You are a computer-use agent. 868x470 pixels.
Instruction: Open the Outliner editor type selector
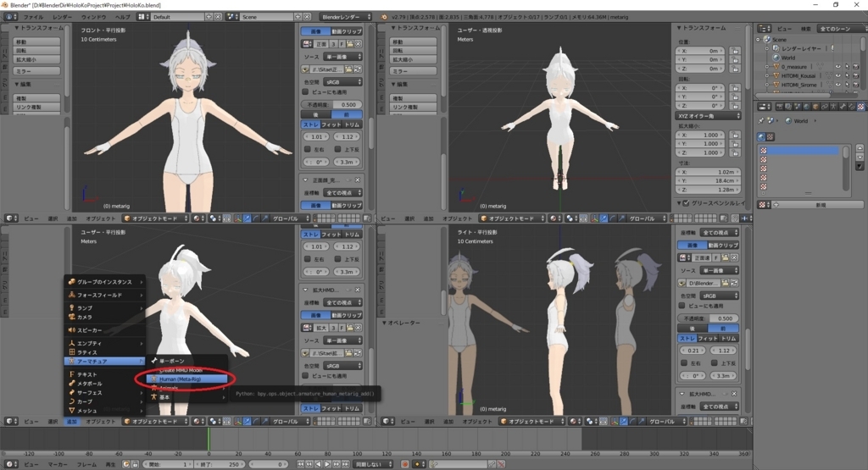pos(765,28)
